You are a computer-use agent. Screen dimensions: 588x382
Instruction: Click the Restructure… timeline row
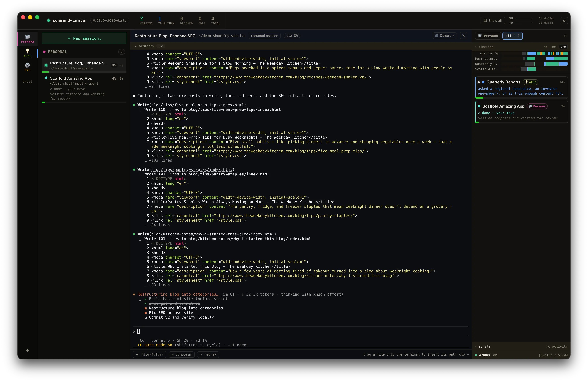point(521,59)
